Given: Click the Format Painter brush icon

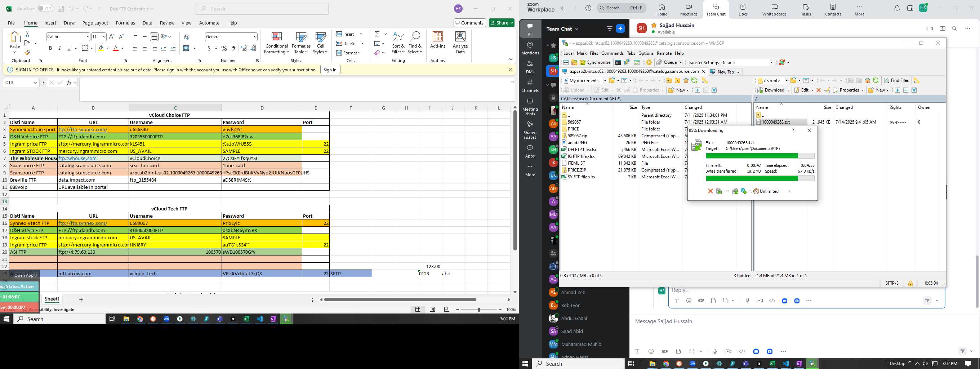Looking at the screenshot, I should [x=27, y=53].
